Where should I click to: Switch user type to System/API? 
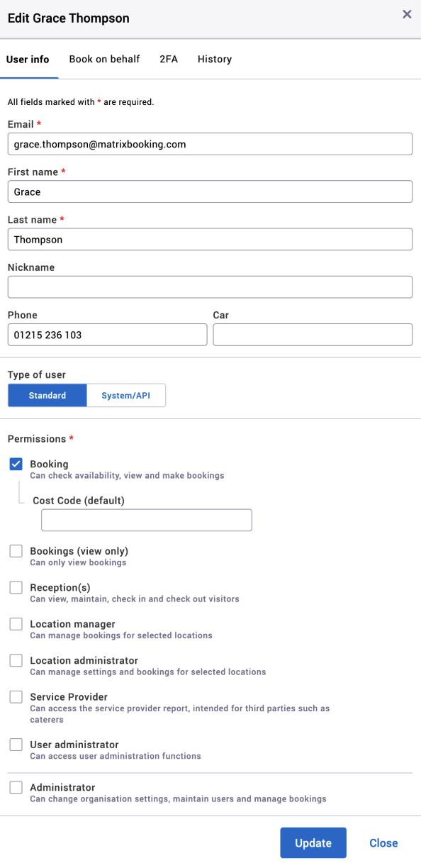point(126,395)
